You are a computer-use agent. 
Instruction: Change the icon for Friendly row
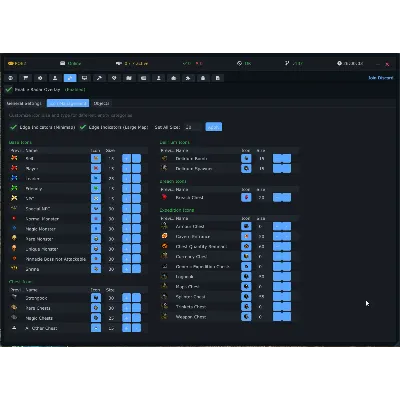click(x=96, y=188)
